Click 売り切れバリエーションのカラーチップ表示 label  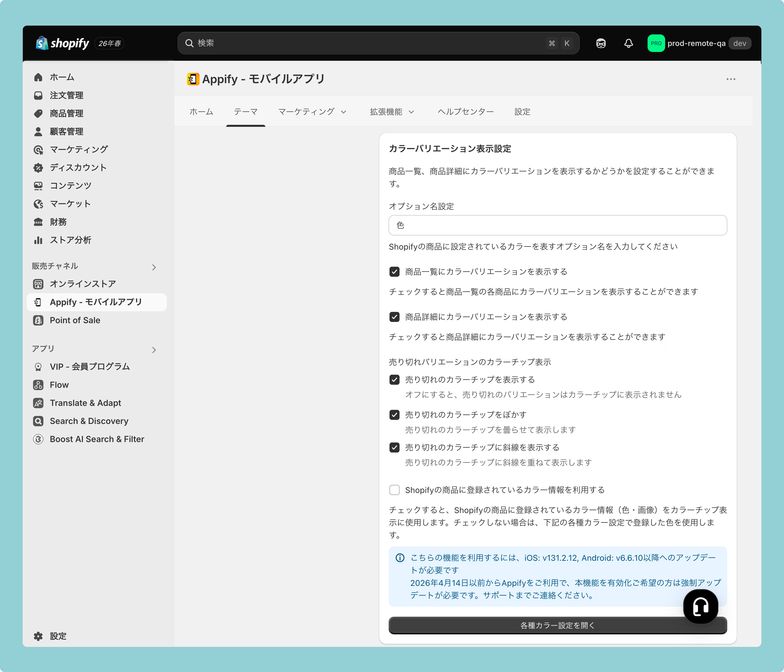point(470,362)
